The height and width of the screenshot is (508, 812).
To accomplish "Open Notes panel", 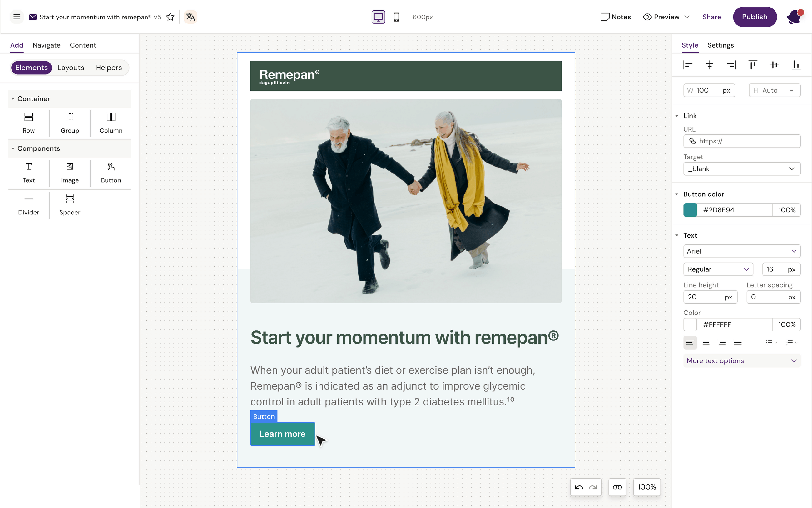I will [615, 17].
